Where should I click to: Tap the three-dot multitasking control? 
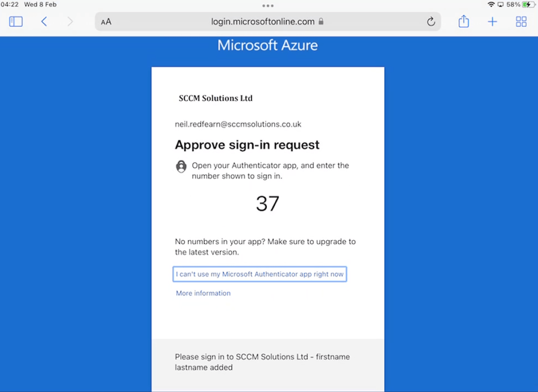[268, 6]
